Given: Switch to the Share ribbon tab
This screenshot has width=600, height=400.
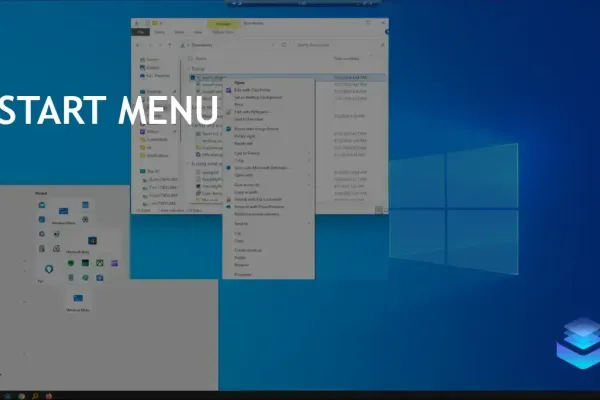Looking at the screenshot, I should tap(179, 33).
